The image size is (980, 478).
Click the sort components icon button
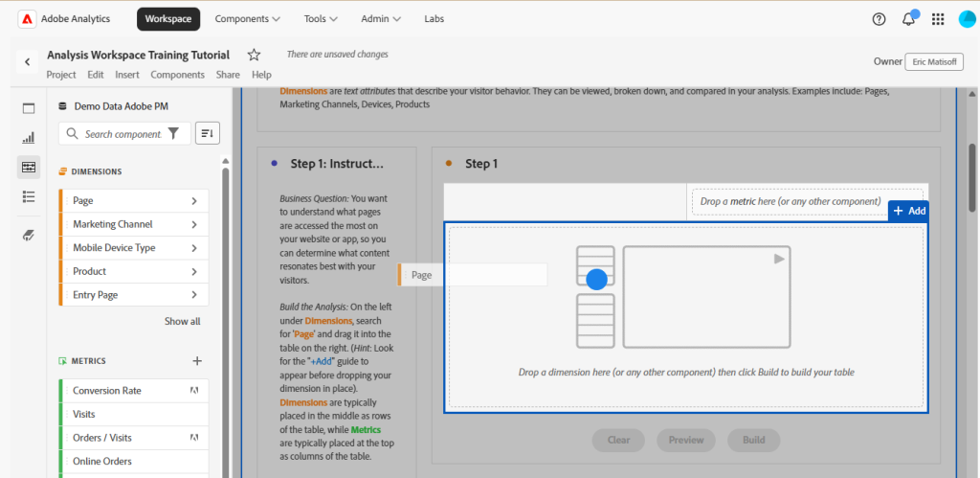[207, 133]
